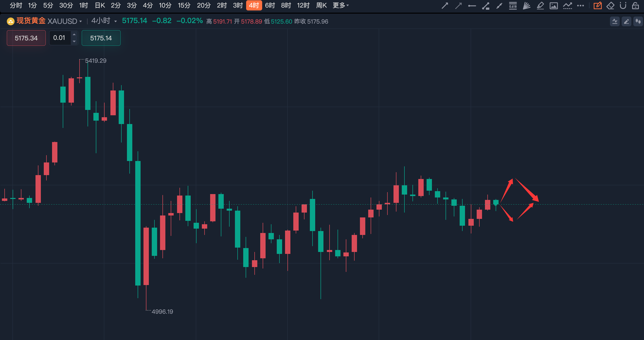
Task: Toggle the magnet snap mode
Action: (x=623, y=6)
